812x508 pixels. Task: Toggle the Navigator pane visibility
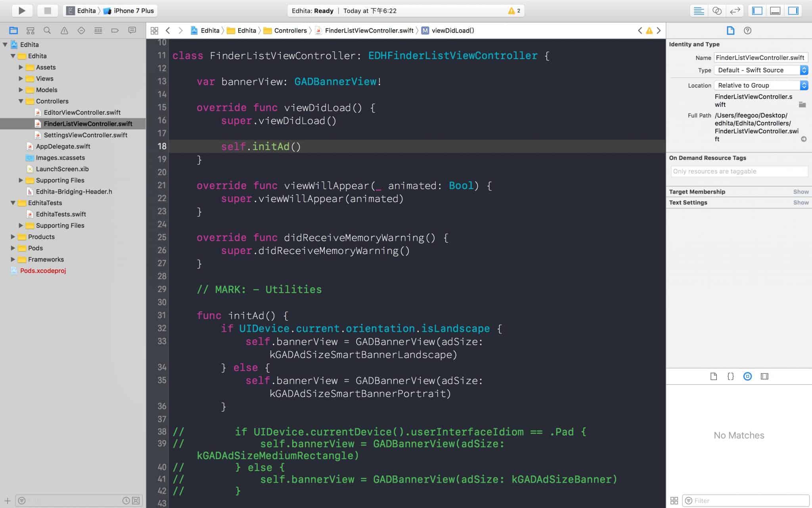click(757, 11)
